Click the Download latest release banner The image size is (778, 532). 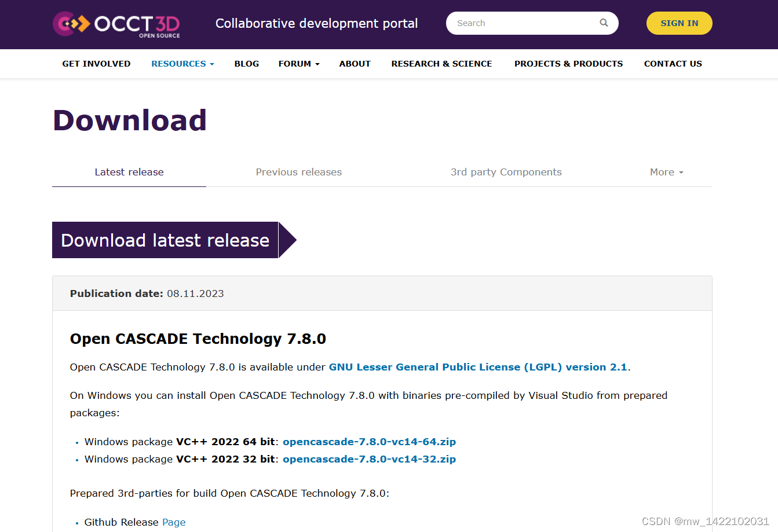click(x=174, y=240)
